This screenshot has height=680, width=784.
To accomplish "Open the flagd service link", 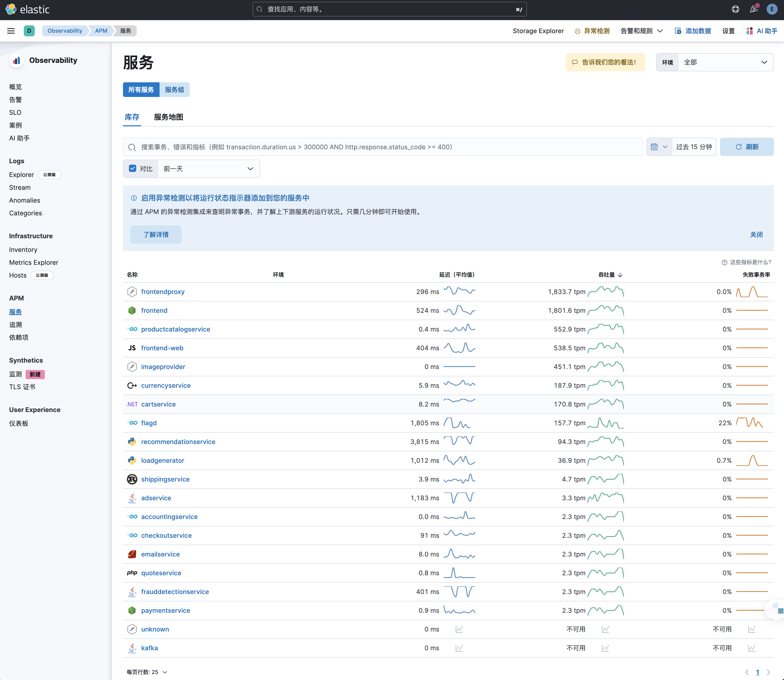I will (x=149, y=423).
